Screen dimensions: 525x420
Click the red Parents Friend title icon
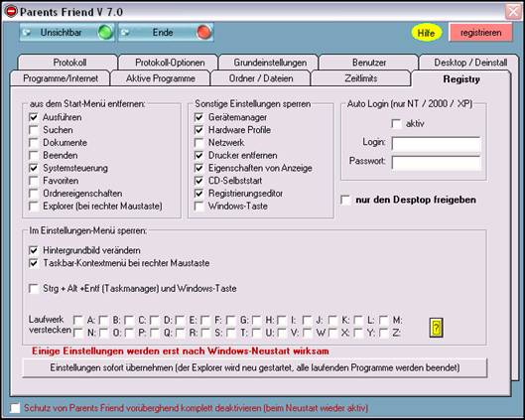tap(11, 12)
